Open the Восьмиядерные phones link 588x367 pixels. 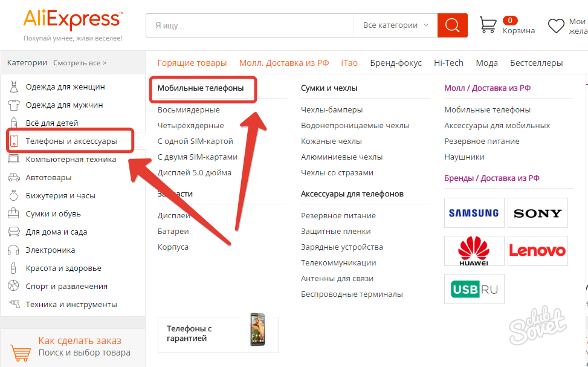(x=189, y=110)
